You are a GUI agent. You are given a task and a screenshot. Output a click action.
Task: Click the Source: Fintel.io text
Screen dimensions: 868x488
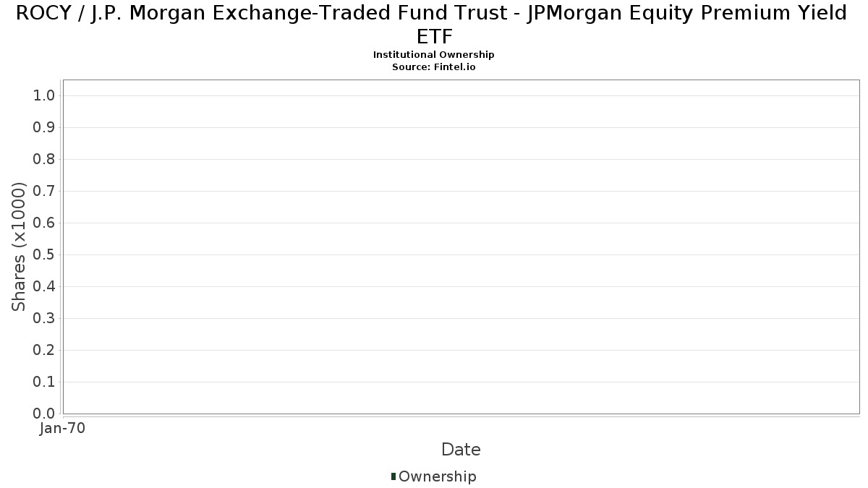[434, 67]
